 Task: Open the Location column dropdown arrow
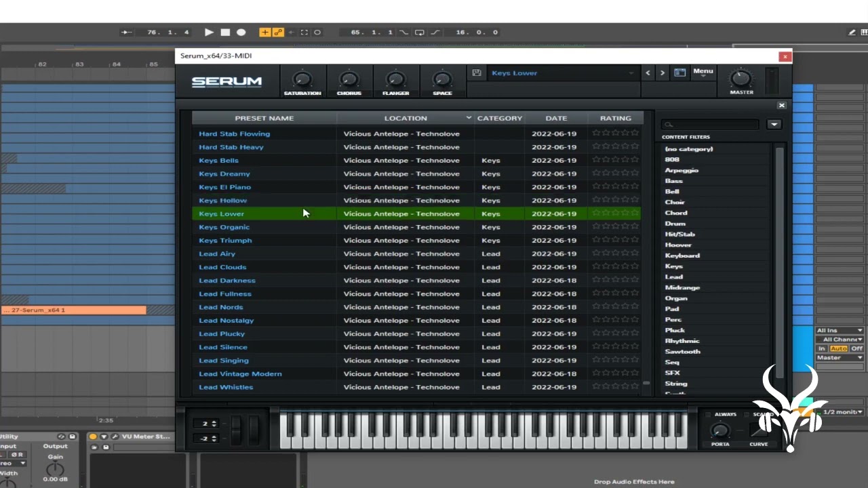pyautogui.click(x=469, y=118)
